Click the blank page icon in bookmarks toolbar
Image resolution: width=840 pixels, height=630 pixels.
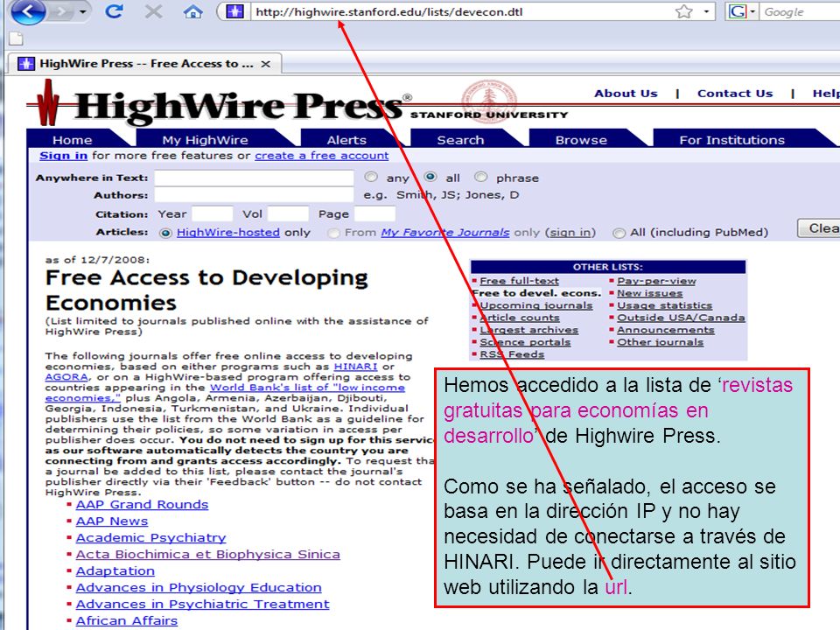click(x=16, y=38)
